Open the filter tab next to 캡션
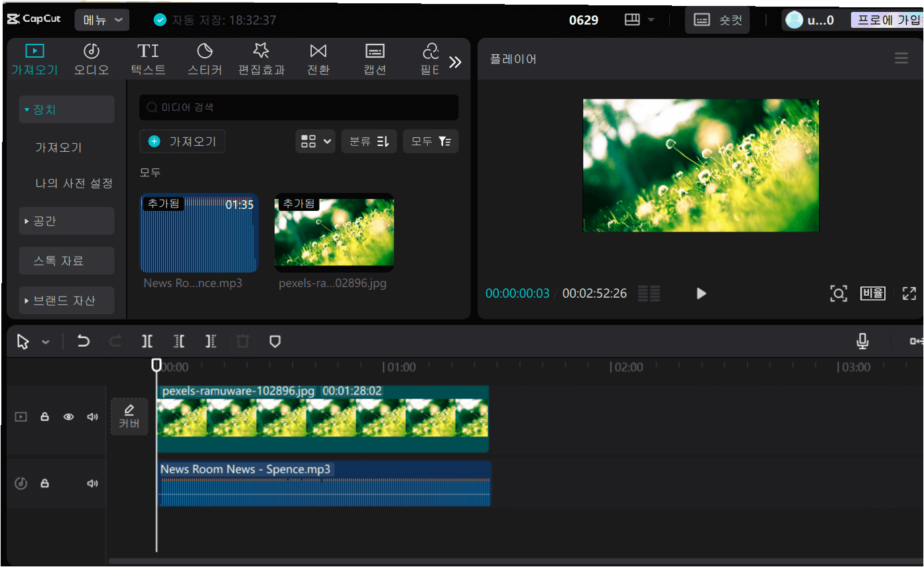Image resolution: width=924 pixels, height=567 pixels. 430,59
